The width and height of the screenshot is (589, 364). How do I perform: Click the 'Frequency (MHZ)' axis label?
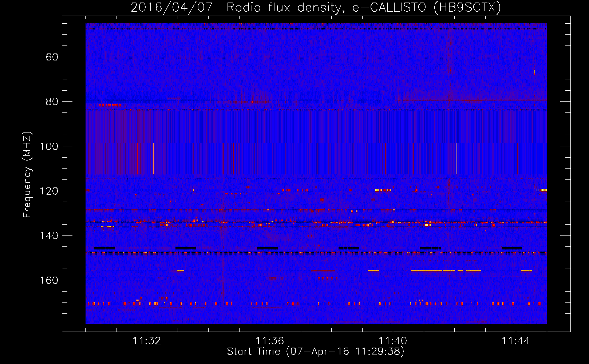[x=27, y=174]
